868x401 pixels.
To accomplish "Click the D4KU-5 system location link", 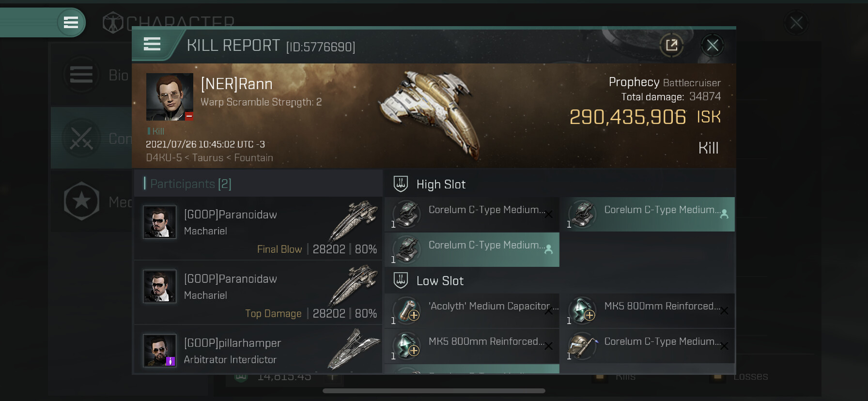I will pyautogui.click(x=163, y=158).
